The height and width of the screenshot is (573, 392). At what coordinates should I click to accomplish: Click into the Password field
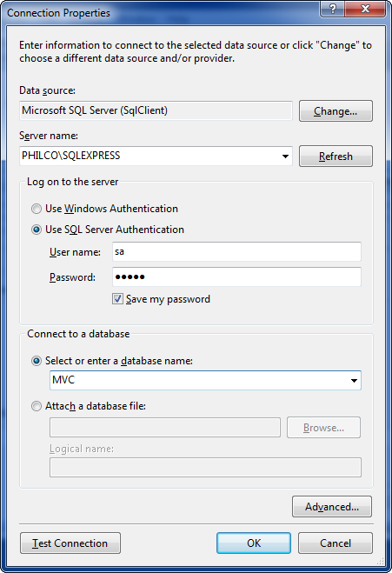tap(236, 277)
